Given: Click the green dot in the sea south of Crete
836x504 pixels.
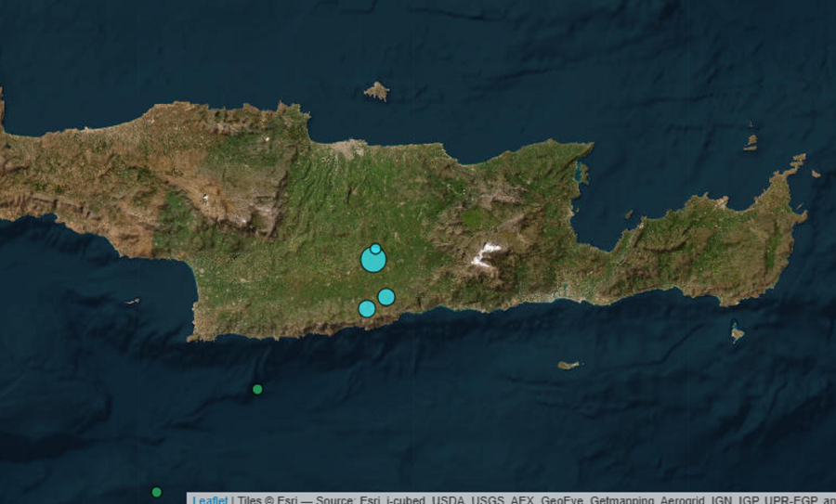Looking at the screenshot, I should coord(257,389).
